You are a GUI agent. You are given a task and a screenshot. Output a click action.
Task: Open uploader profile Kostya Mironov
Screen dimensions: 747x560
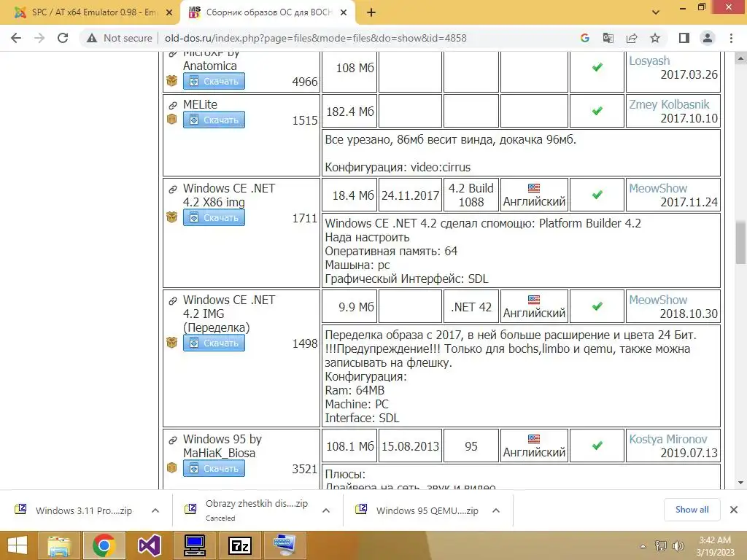pyautogui.click(x=668, y=439)
